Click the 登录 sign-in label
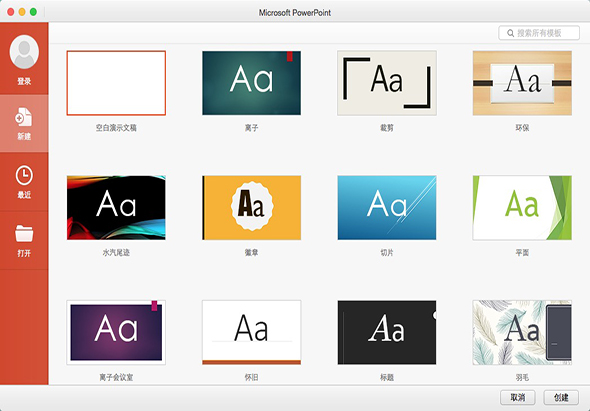This screenshot has width=590, height=411. click(24, 81)
